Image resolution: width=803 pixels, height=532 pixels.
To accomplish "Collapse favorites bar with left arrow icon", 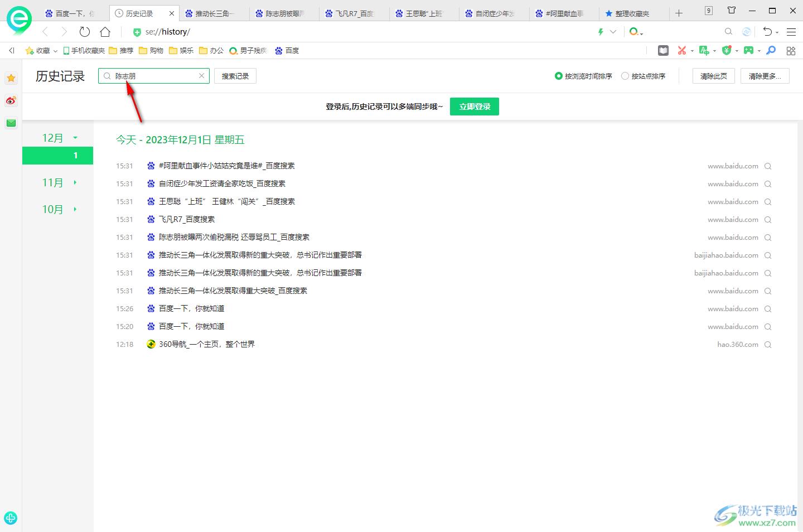I will point(12,51).
